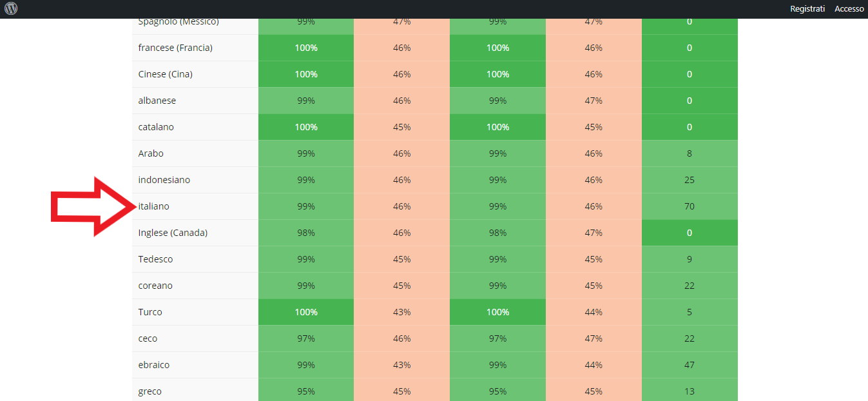Open francese (Francia) language link
The width and height of the screenshot is (868, 401).
(x=175, y=48)
